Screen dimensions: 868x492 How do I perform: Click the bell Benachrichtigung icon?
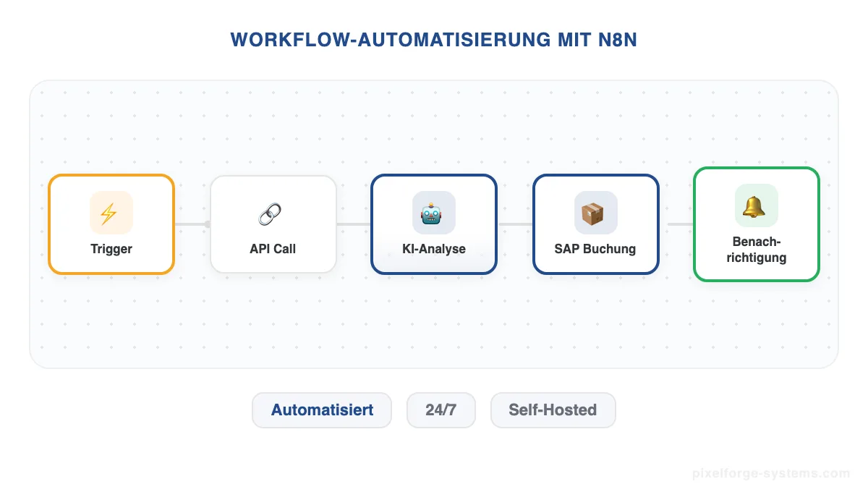coord(756,205)
